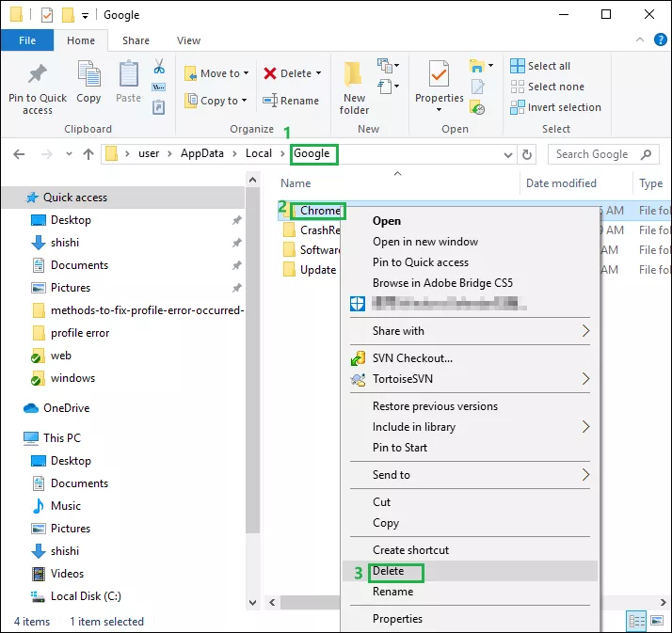Expand the Open dropdown arrow in ribbon
Screen dimensions: 672x633
(490, 66)
